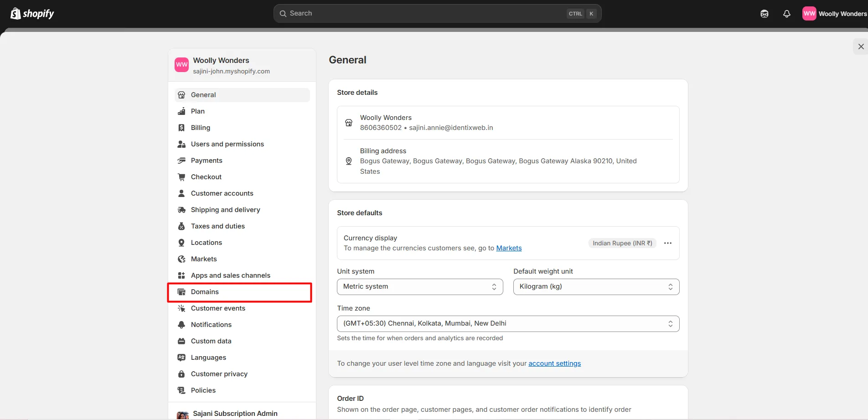Viewport: 868px width, 420px height.
Task: Open the General settings menu item
Action: click(x=242, y=95)
